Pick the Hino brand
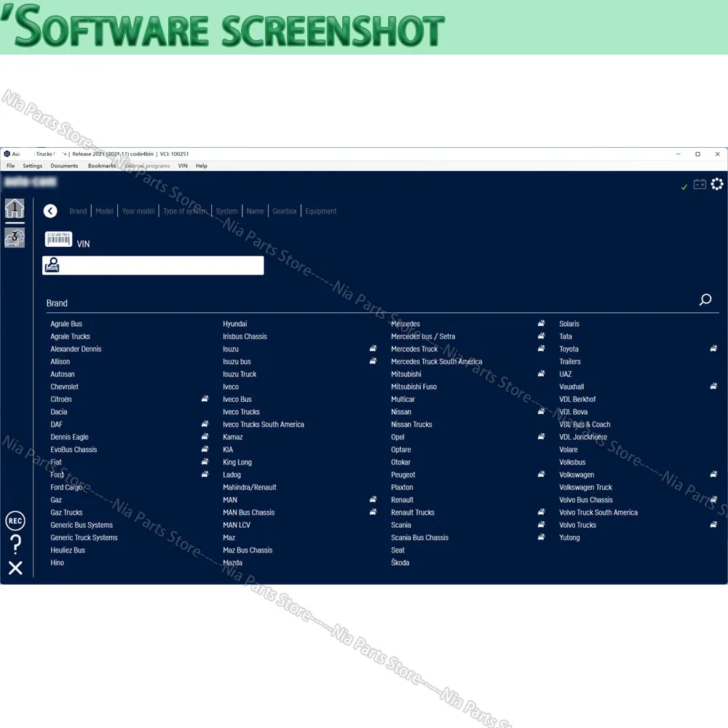Image resolution: width=728 pixels, height=728 pixels. (58, 563)
